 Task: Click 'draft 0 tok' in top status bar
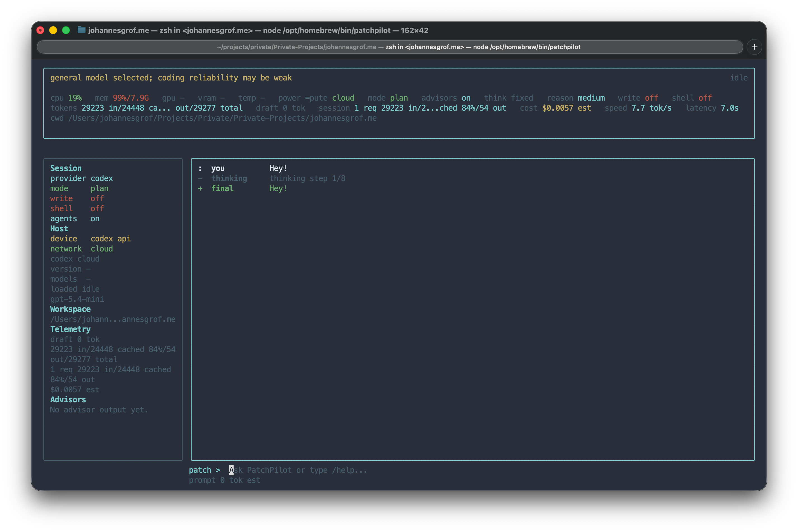tap(281, 108)
